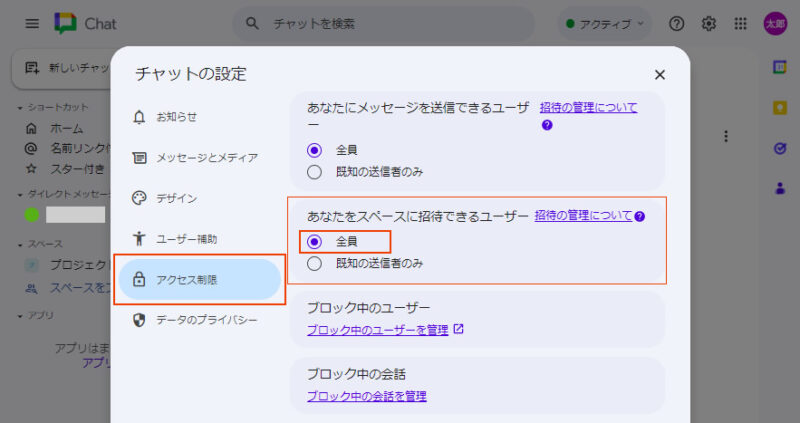Close the チャットの設定 dialog

click(660, 74)
